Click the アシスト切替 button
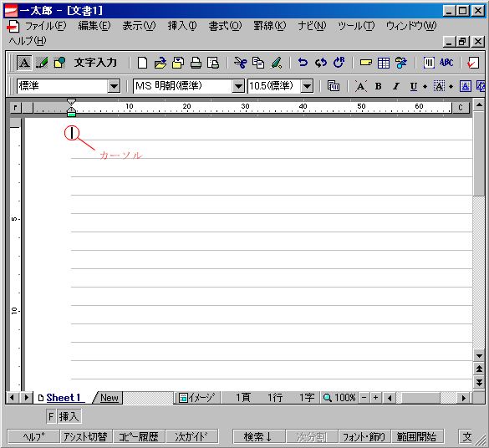 85,437
